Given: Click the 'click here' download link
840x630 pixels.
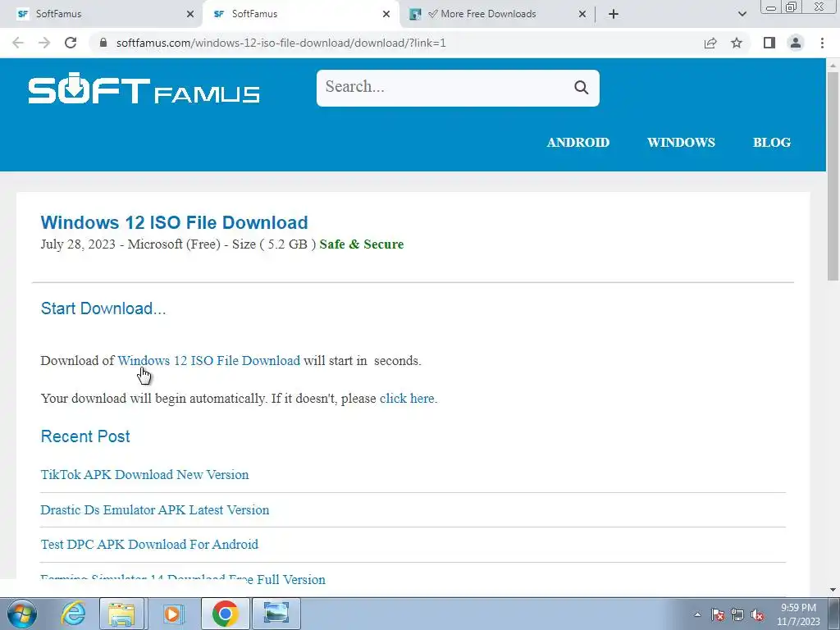Looking at the screenshot, I should point(407,399).
